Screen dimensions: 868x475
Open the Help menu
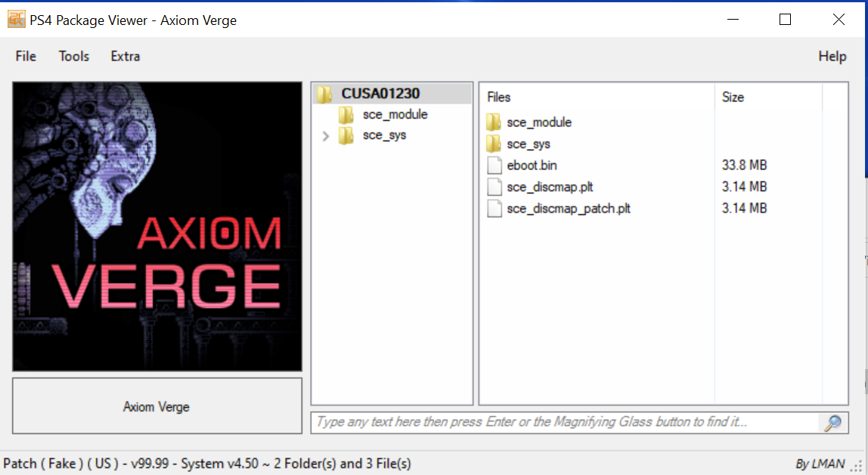pos(832,56)
